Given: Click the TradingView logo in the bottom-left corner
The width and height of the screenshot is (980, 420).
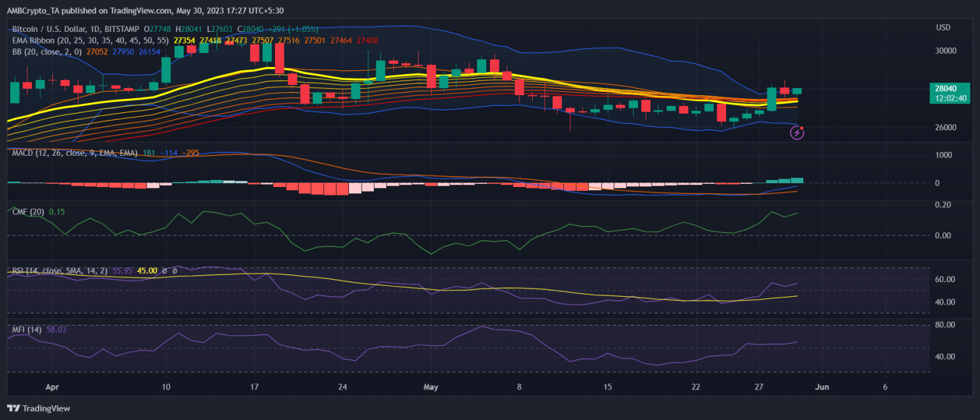Looking at the screenshot, I should coord(38,409).
